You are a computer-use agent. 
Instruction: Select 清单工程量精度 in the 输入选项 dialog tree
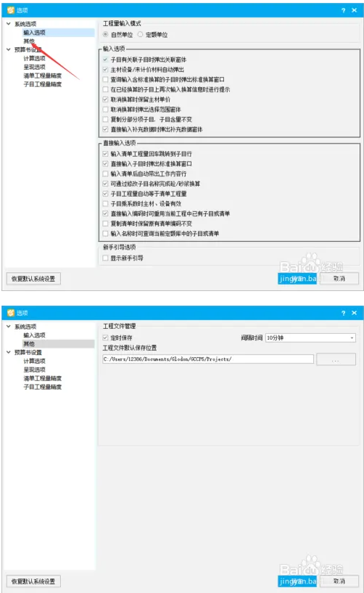pos(42,75)
